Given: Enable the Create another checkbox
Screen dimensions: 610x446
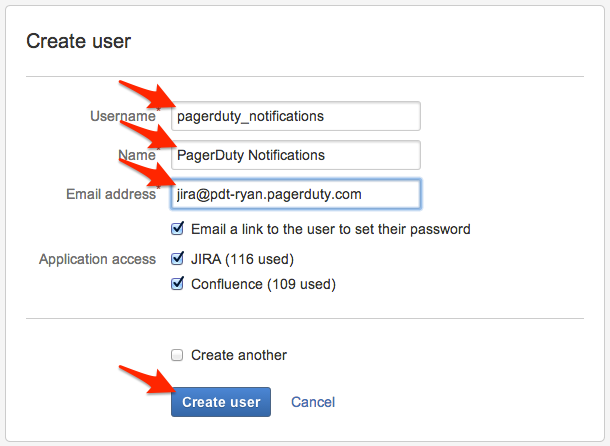Looking at the screenshot, I should click(x=178, y=355).
